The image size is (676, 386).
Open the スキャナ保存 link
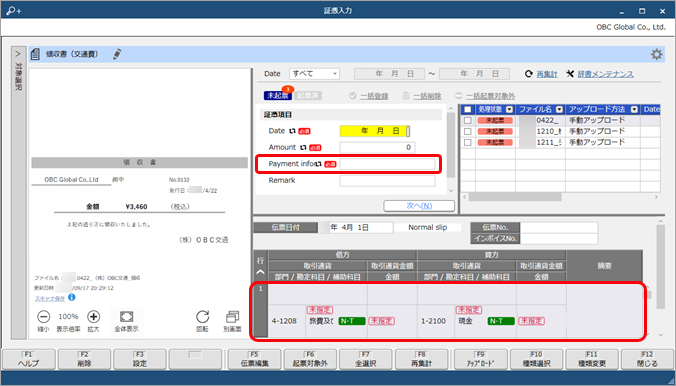[50, 298]
